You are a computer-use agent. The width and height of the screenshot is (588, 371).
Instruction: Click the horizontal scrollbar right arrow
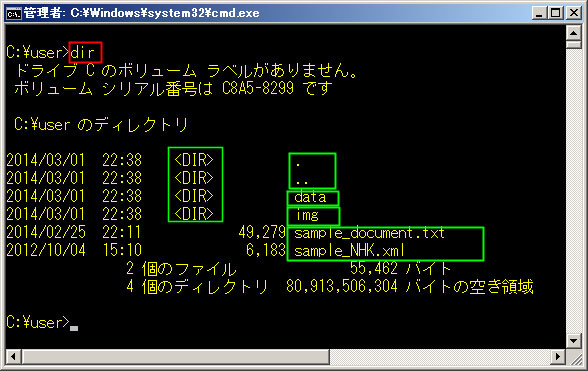tap(558, 356)
